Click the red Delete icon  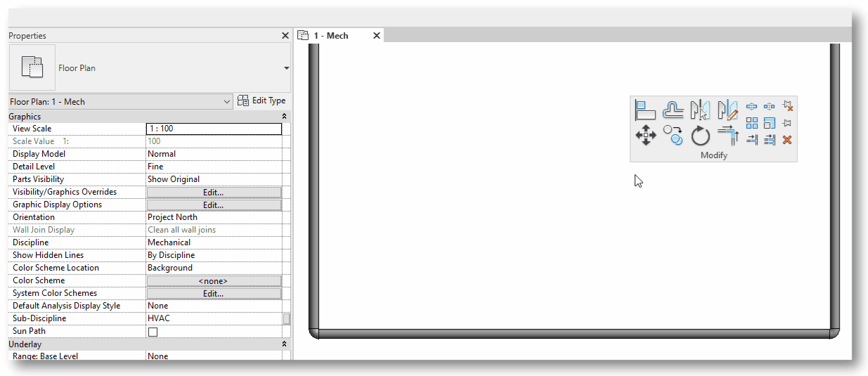point(787,140)
